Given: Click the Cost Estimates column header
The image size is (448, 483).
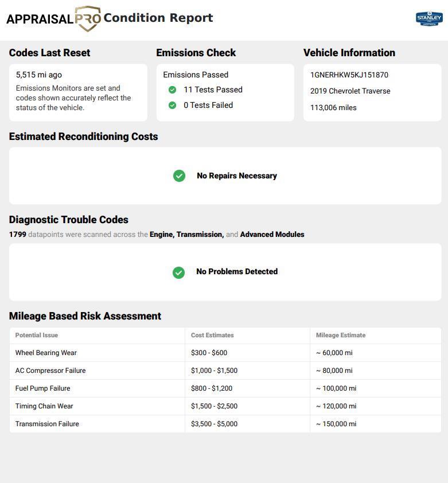Looking at the screenshot, I should [x=212, y=335].
